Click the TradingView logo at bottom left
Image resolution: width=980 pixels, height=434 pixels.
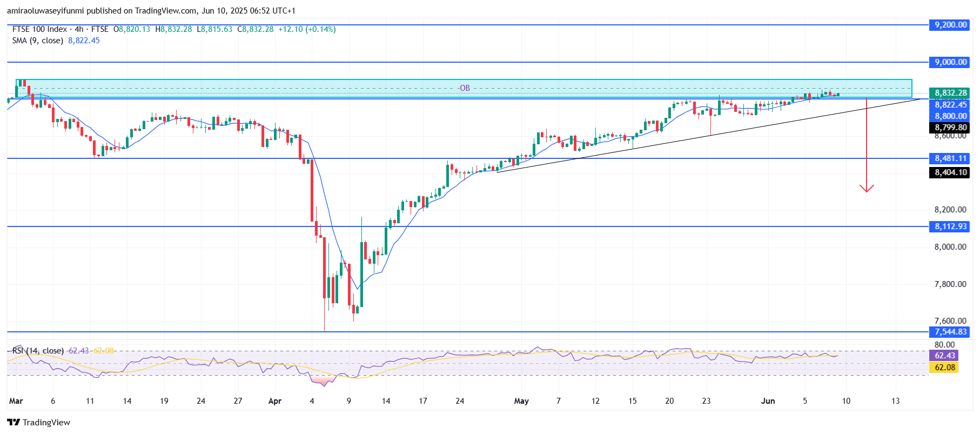[x=39, y=422]
